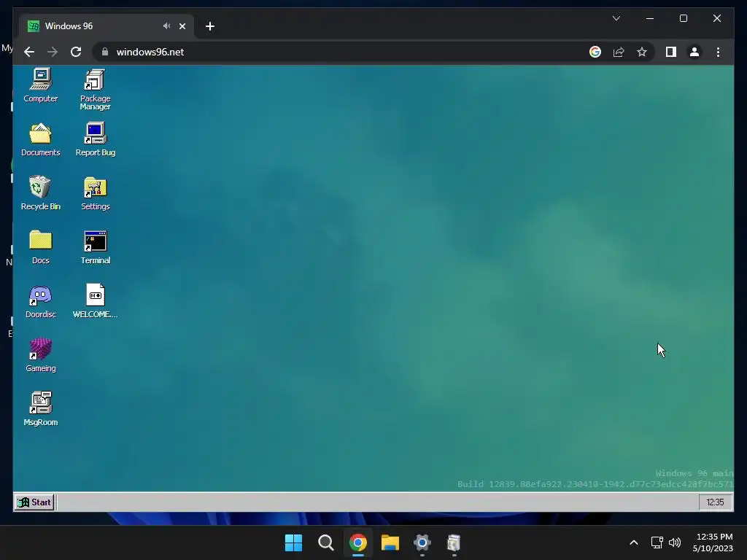Mute the Windows 96 tab audio

(166, 26)
